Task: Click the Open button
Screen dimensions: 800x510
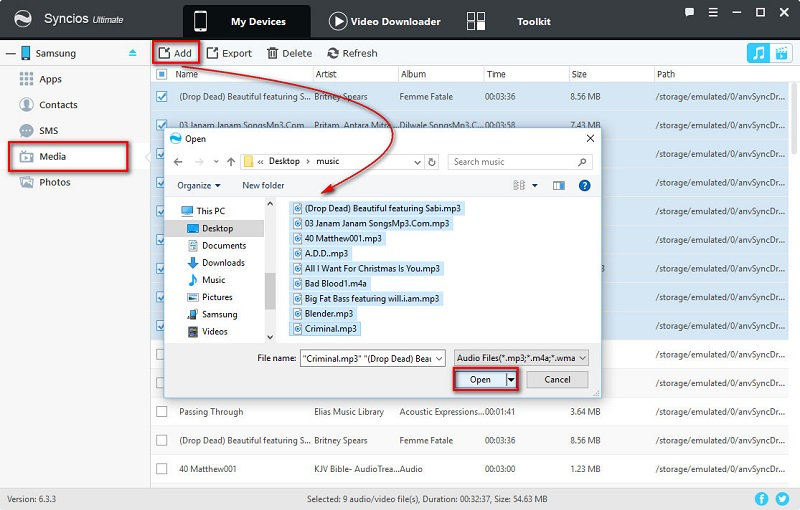Action: click(480, 379)
